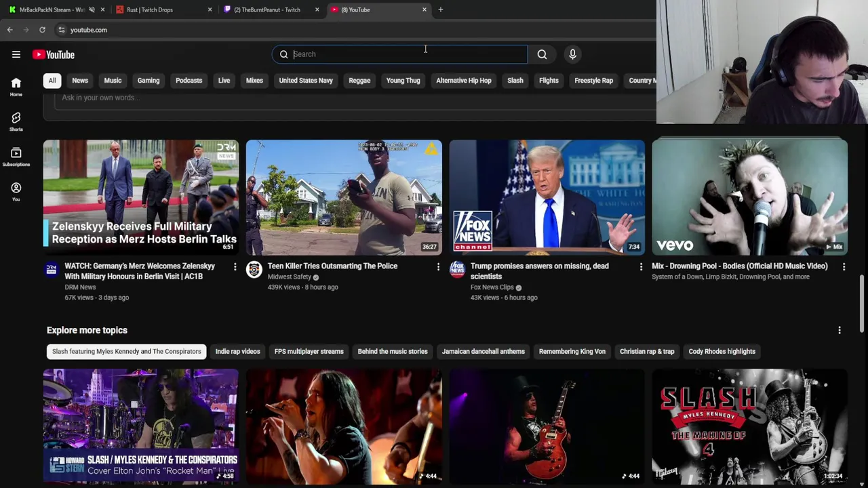868x488 pixels.
Task: Open Drowning Pool Bodies mix thumbnail
Action: pyautogui.click(x=749, y=197)
